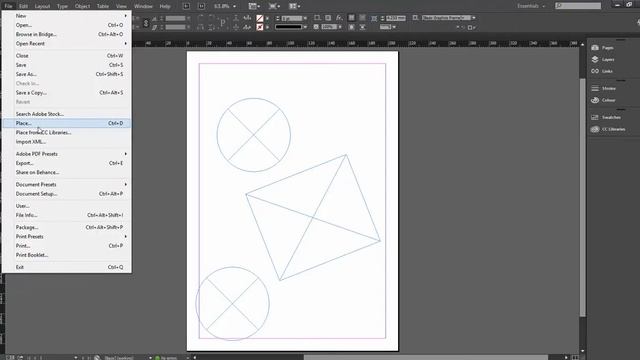Click the Pages panel icon
Viewport: 640px width, 360px height.
595,48
